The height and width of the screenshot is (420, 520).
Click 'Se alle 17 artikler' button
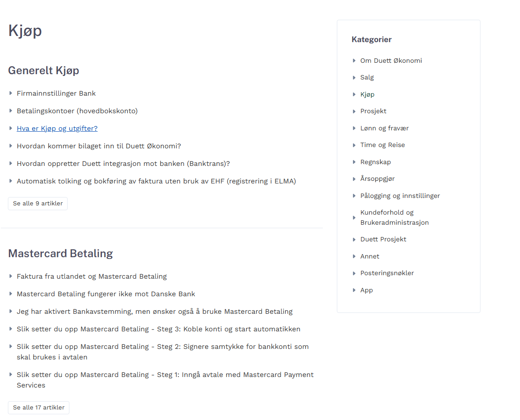tap(39, 407)
